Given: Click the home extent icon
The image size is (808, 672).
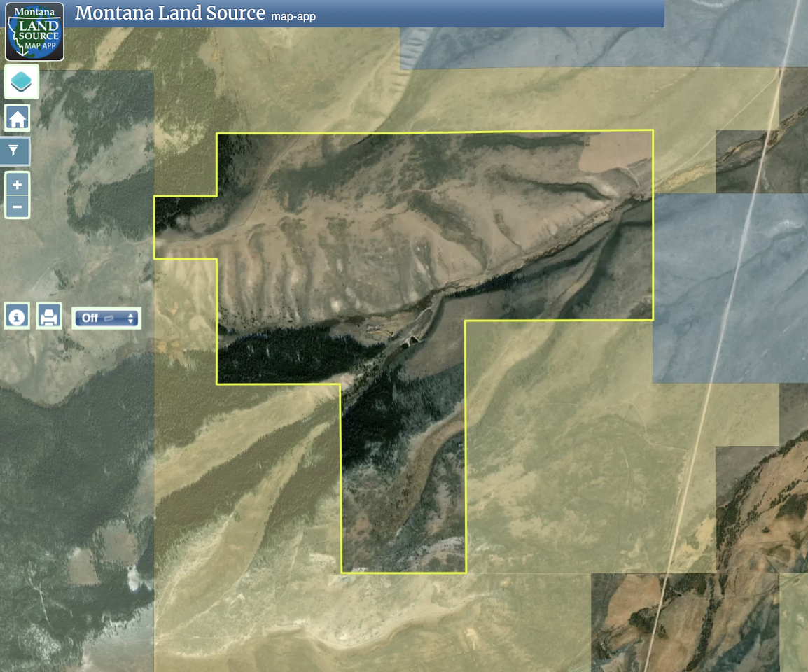Looking at the screenshot, I should coord(17,117).
